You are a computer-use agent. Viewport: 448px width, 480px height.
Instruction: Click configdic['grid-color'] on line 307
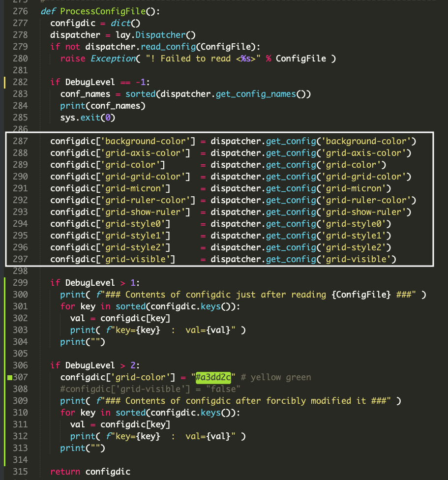(118, 377)
